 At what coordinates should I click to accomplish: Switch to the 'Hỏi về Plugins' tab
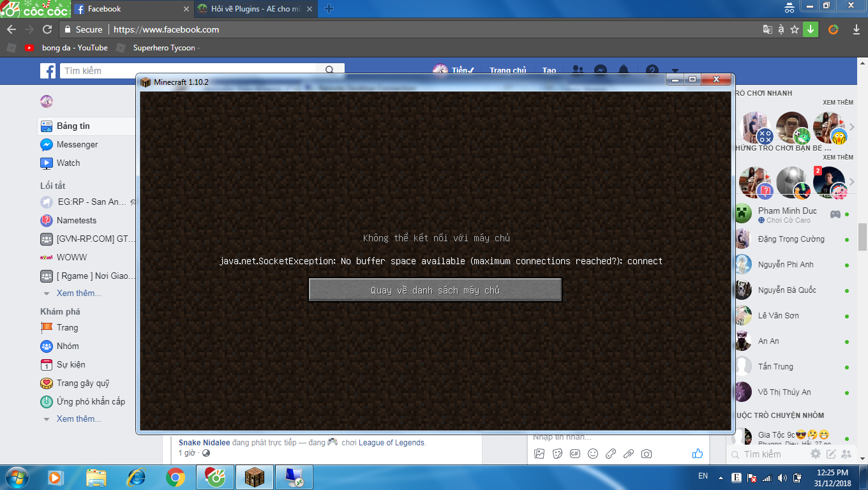click(x=255, y=9)
